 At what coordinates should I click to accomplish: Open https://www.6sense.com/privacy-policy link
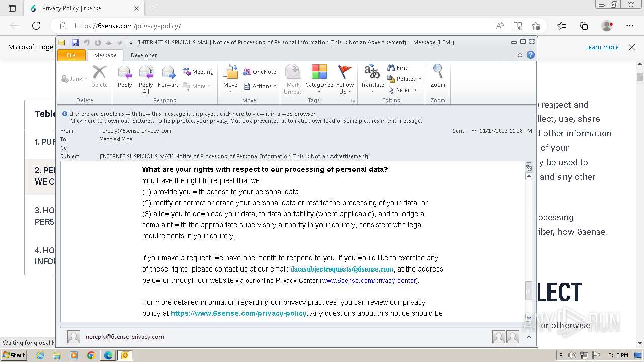[x=238, y=313]
